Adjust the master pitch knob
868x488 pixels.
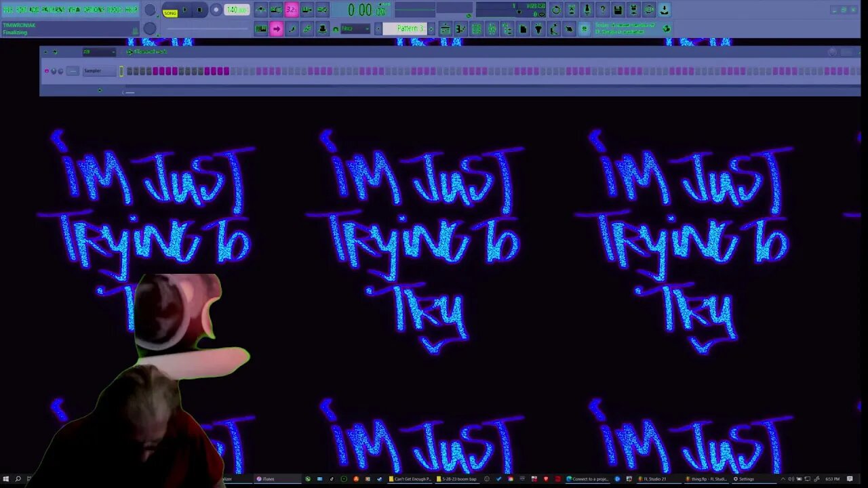pos(149,28)
